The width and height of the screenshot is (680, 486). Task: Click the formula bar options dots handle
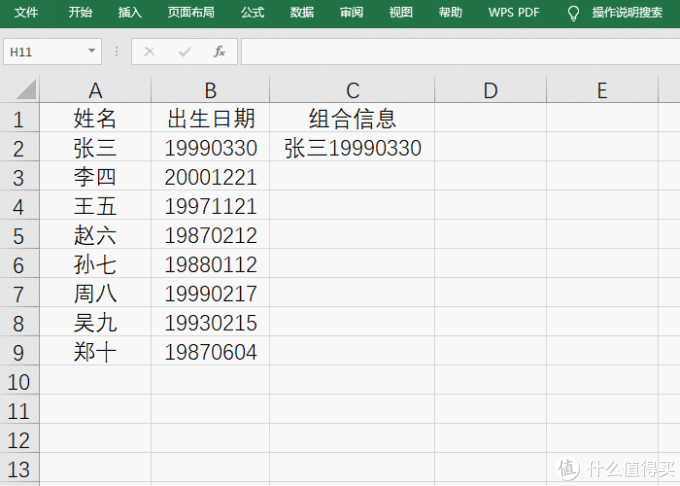point(116,52)
